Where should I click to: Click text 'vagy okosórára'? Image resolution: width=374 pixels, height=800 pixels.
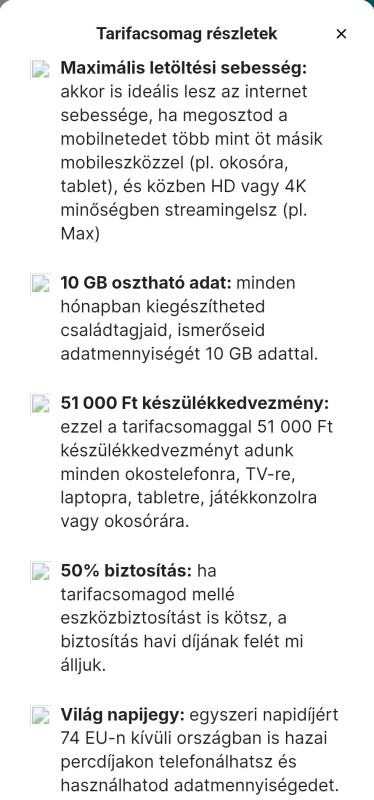(124, 522)
